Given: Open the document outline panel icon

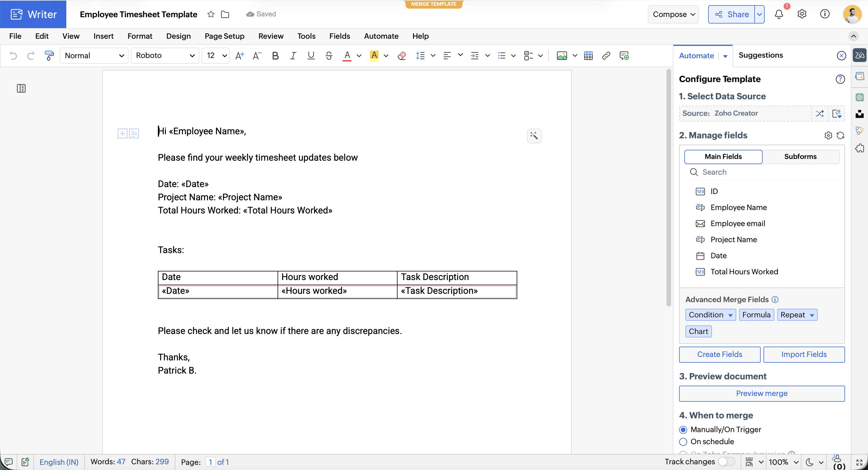Looking at the screenshot, I should (21, 89).
